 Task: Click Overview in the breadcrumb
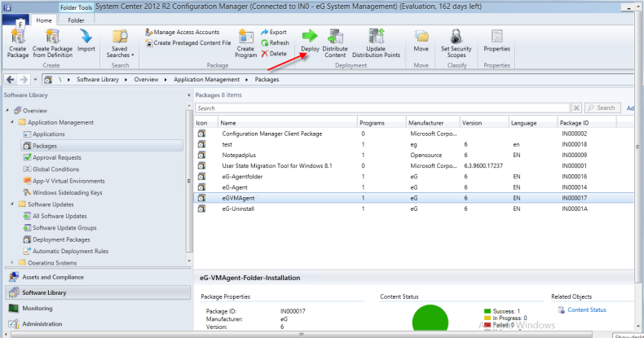point(146,80)
